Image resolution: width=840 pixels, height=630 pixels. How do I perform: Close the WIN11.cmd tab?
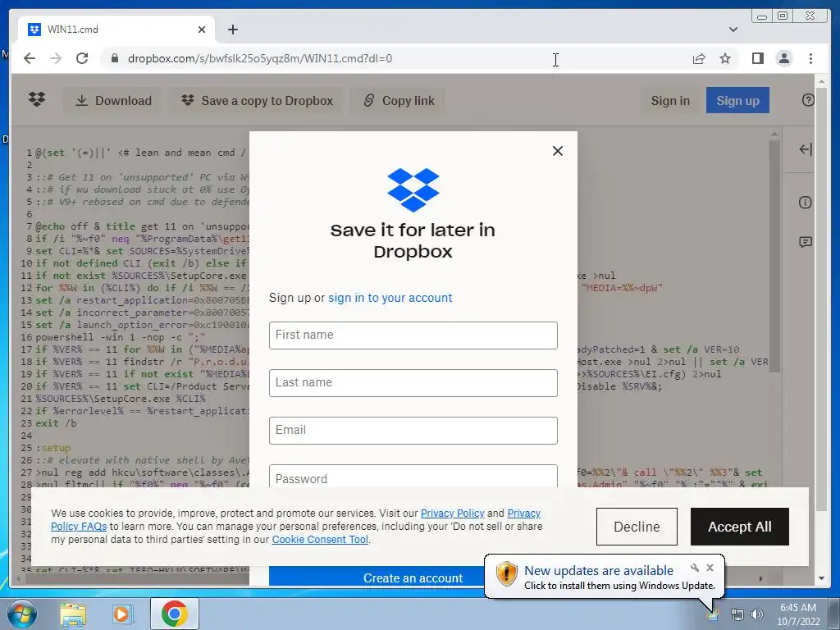point(202,30)
